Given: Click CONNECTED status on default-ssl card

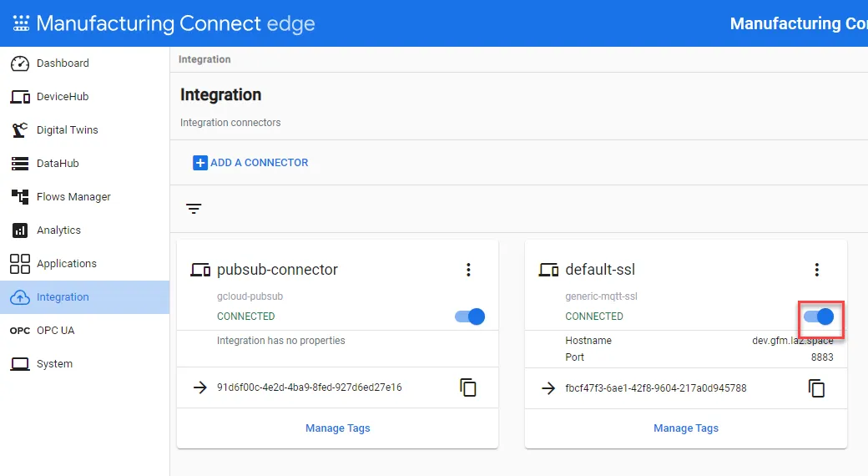Looking at the screenshot, I should 594,316.
